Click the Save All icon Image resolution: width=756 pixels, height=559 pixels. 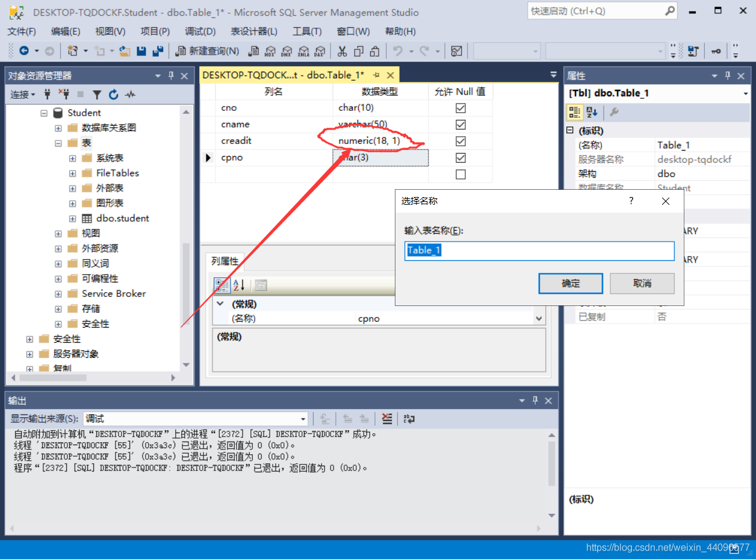pyautogui.click(x=158, y=51)
